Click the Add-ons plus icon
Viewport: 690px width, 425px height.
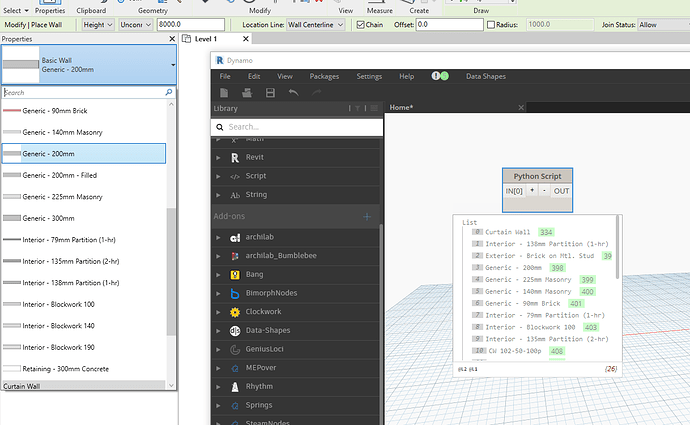pyautogui.click(x=367, y=216)
